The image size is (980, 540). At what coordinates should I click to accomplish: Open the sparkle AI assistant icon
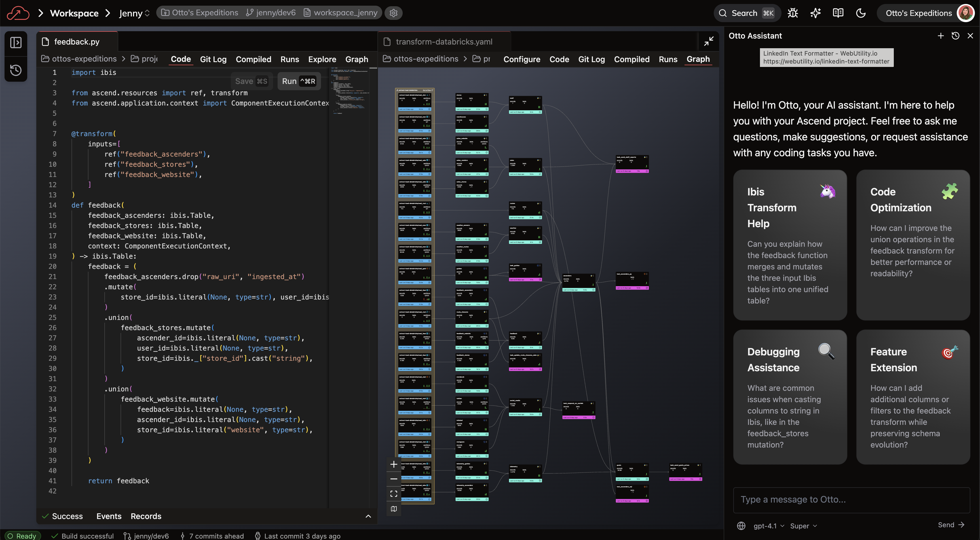click(x=815, y=13)
